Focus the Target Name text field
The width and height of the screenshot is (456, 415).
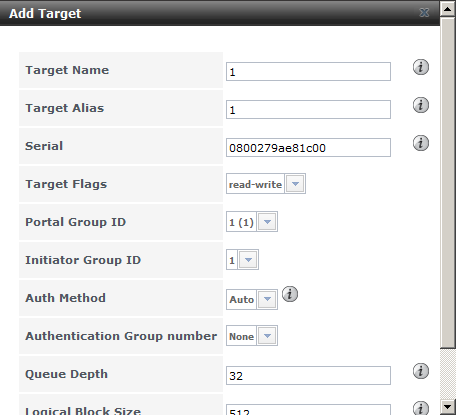coord(308,71)
